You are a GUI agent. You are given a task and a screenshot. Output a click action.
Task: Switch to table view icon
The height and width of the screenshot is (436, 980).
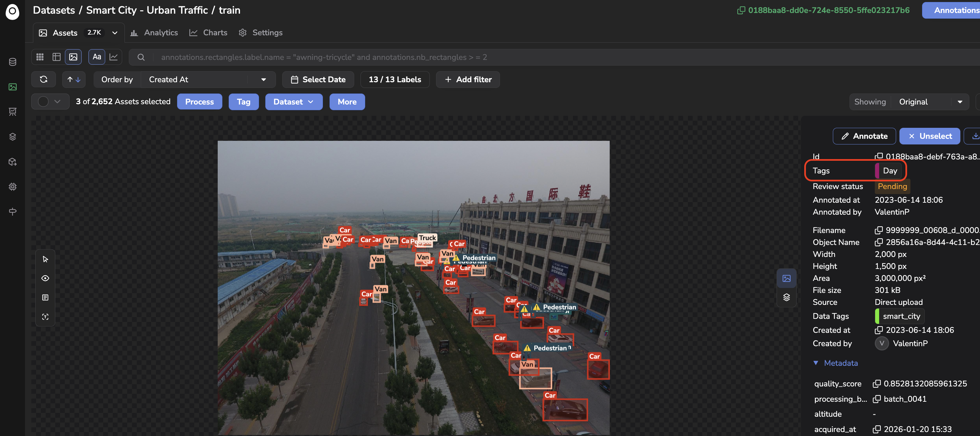tap(57, 57)
